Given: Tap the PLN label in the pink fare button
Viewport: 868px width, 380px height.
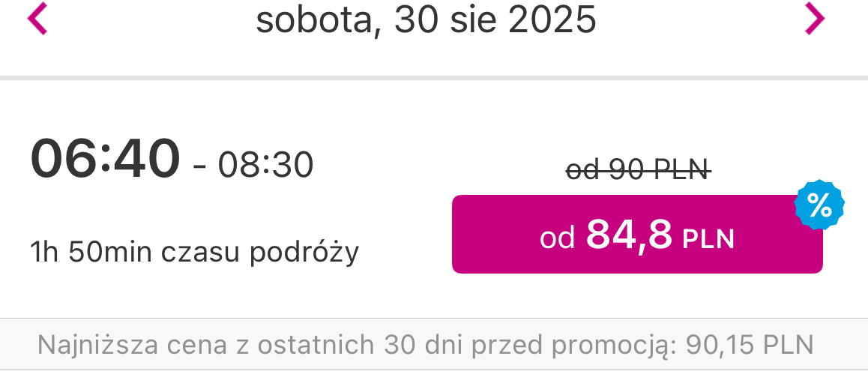Looking at the screenshot, I should (708, 240).
